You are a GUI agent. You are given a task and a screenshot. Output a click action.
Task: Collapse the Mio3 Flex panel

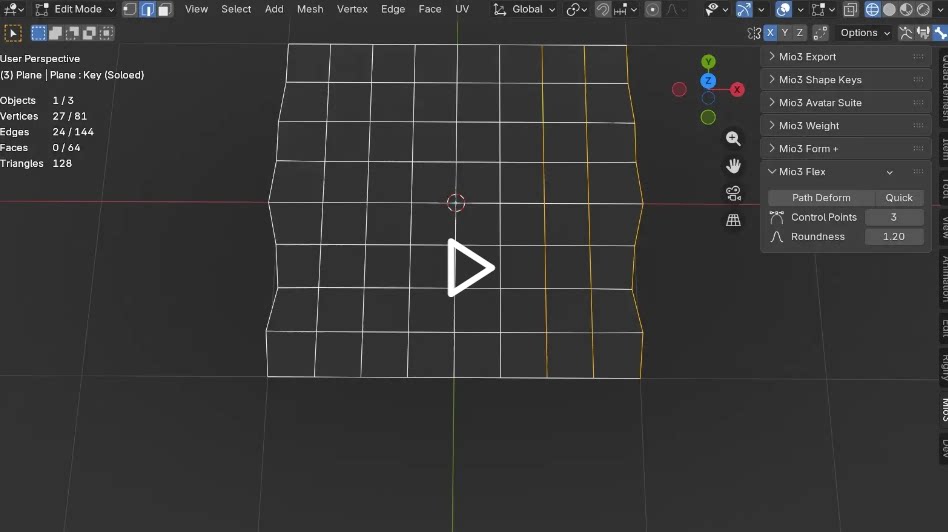(845, 172)
